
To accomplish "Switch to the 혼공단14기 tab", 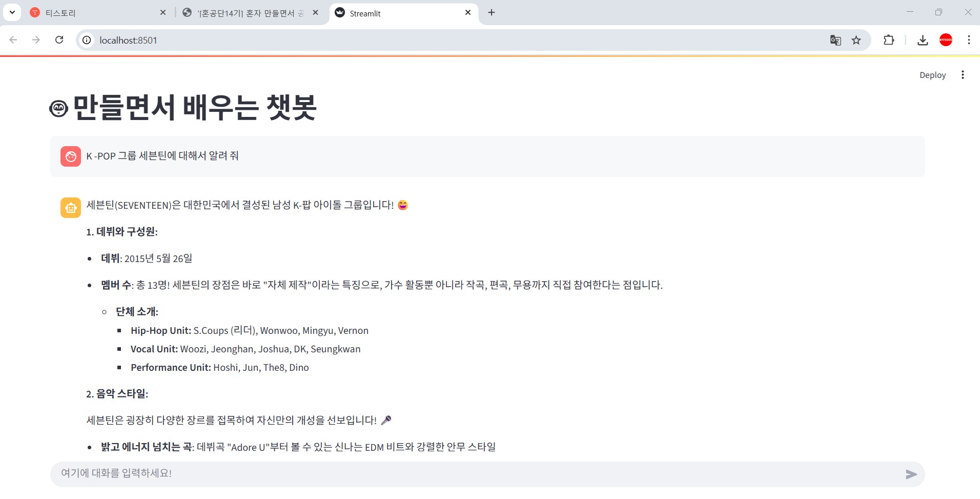I will (251, 13).
